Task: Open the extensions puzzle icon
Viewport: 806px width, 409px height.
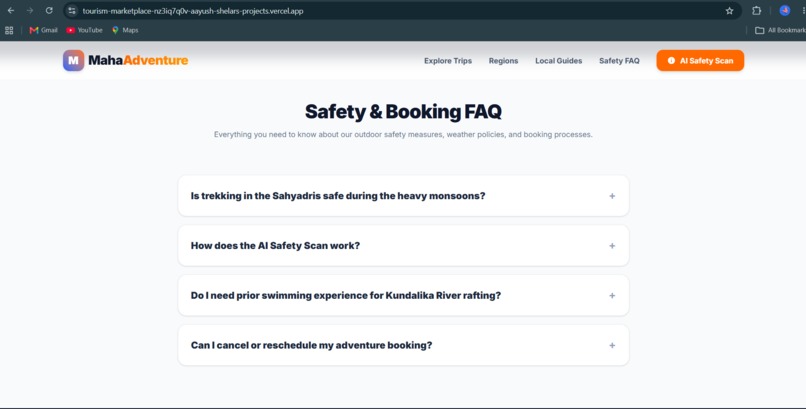Action: coord(757,11)
